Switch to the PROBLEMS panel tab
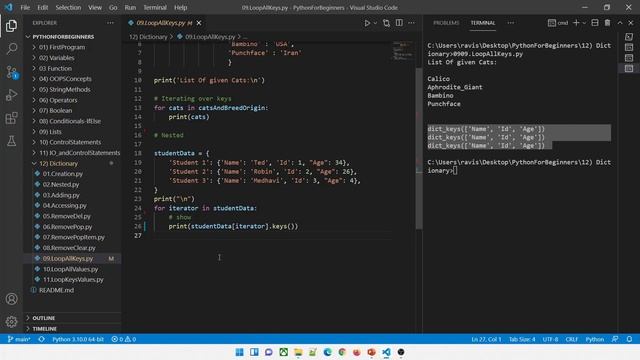The width and height of the screenshot is (640, 360). point(446,23)
